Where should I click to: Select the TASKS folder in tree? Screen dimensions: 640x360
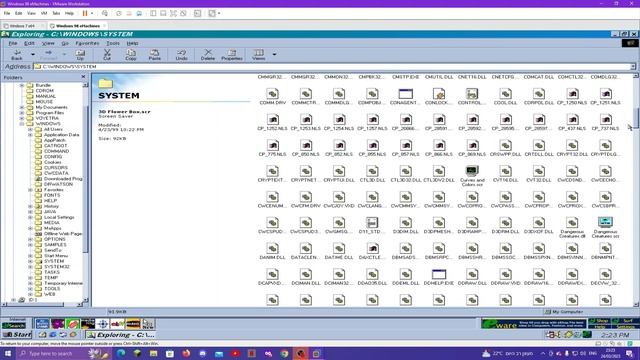coord(52,272)
